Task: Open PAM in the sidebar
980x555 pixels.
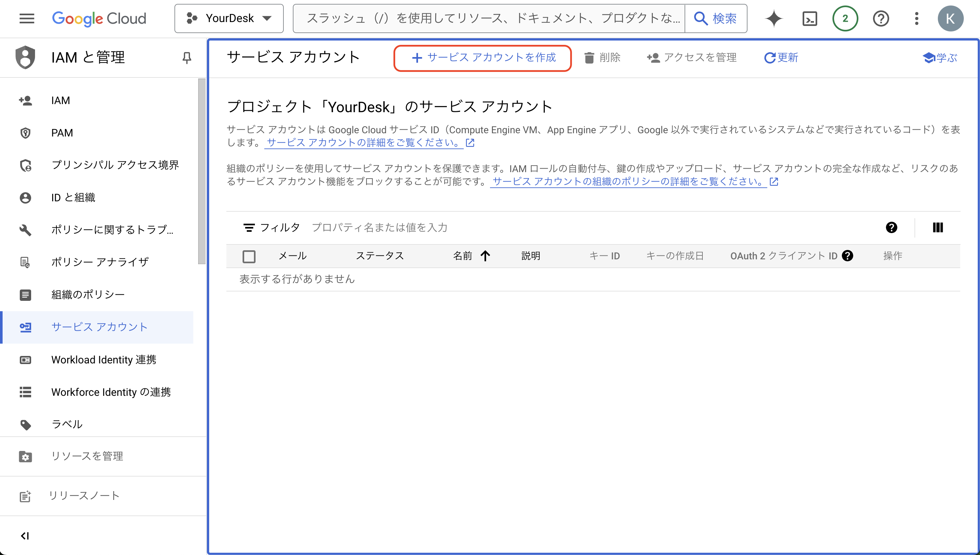Action: point(96,133)
